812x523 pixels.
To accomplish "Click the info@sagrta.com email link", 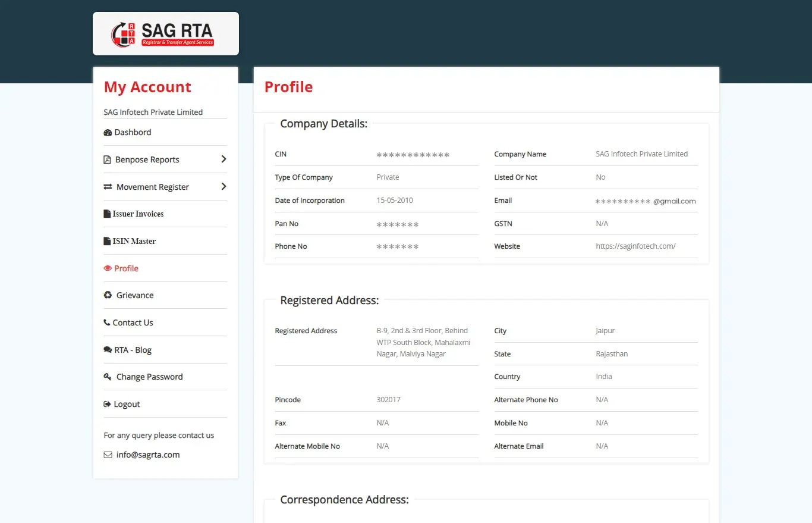I will click(x=148, y=455).
